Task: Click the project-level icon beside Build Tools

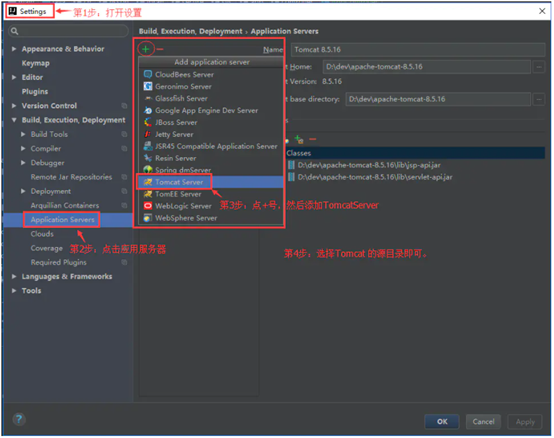Action: pos(124,134)
